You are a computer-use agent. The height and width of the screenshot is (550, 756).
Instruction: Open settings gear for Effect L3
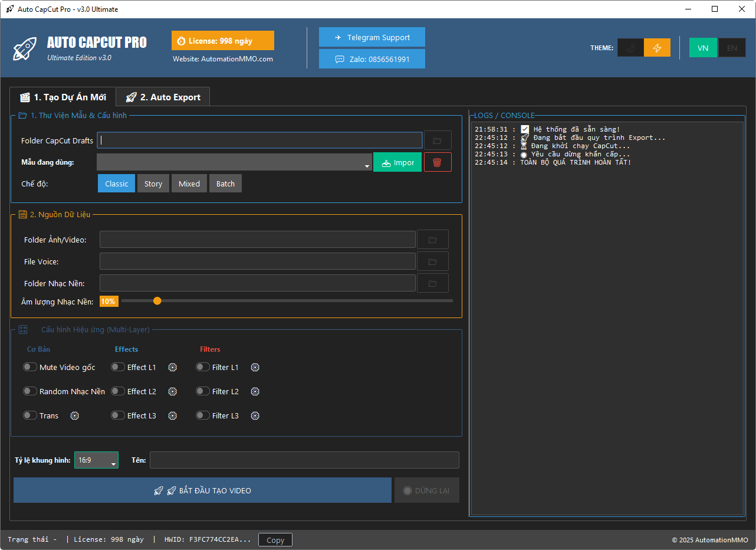pos(173,415)
